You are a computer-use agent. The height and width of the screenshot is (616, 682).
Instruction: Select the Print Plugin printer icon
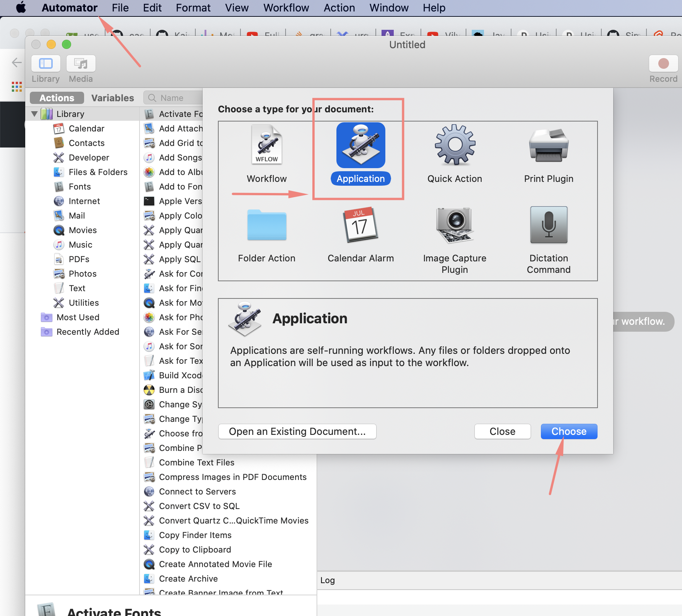click(x=549, y=145)
